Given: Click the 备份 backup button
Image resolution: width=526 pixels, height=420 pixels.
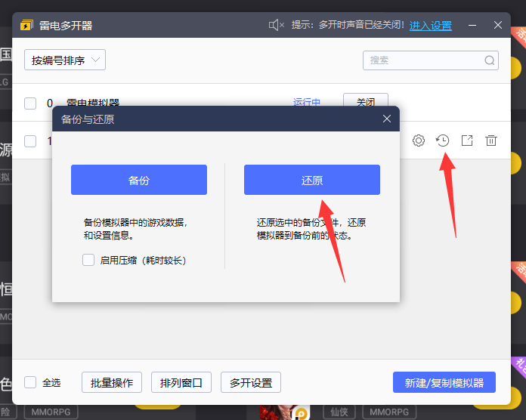Looking at the screenshot, I should 139,180.
